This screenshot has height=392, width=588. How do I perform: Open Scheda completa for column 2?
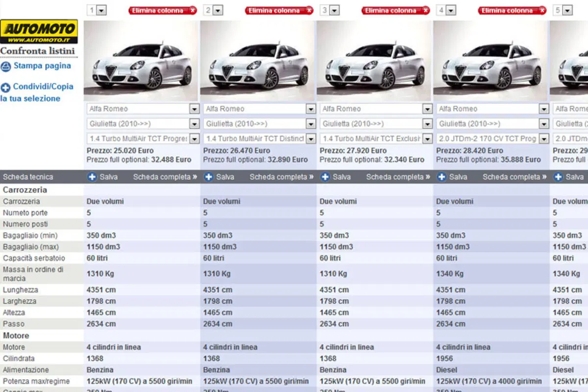282,177
